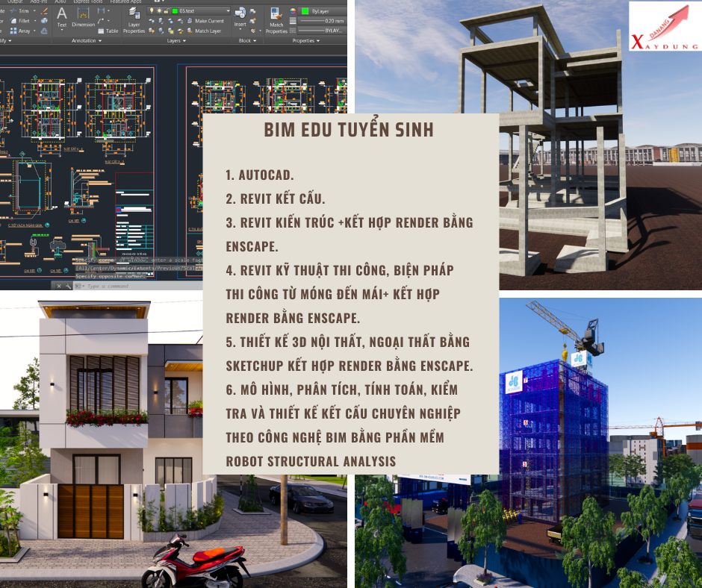
Task: Open the 05.text layer dropdown
Action: 226,12
